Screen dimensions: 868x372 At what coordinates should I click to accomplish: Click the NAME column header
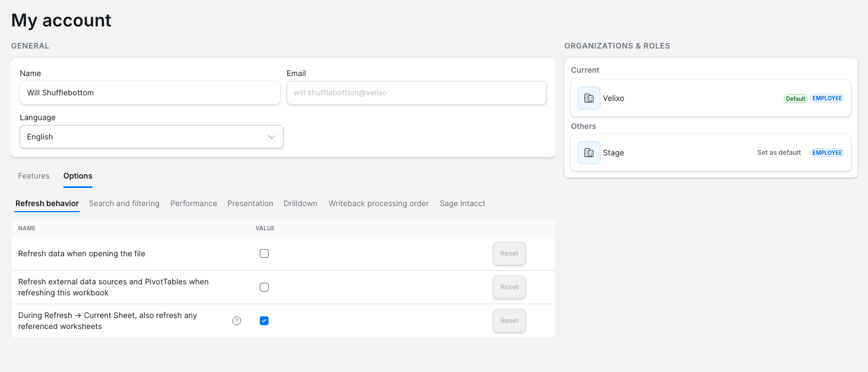27,228
